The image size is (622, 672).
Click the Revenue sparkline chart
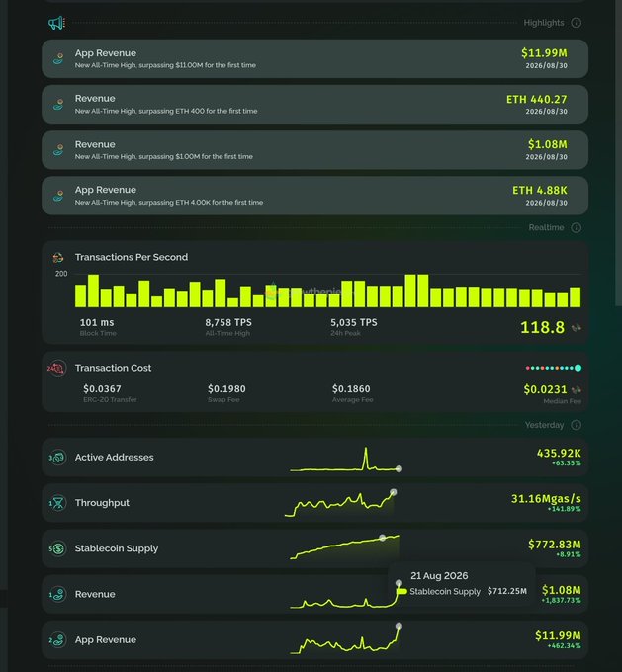click(345, 596)
